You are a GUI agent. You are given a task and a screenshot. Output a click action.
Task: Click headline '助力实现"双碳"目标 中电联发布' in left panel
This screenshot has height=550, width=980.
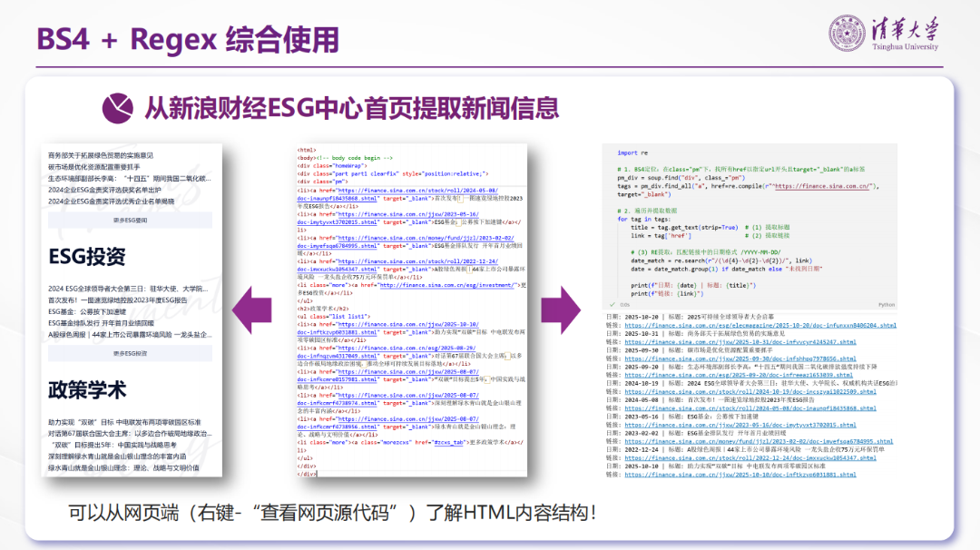click(124, 423)
